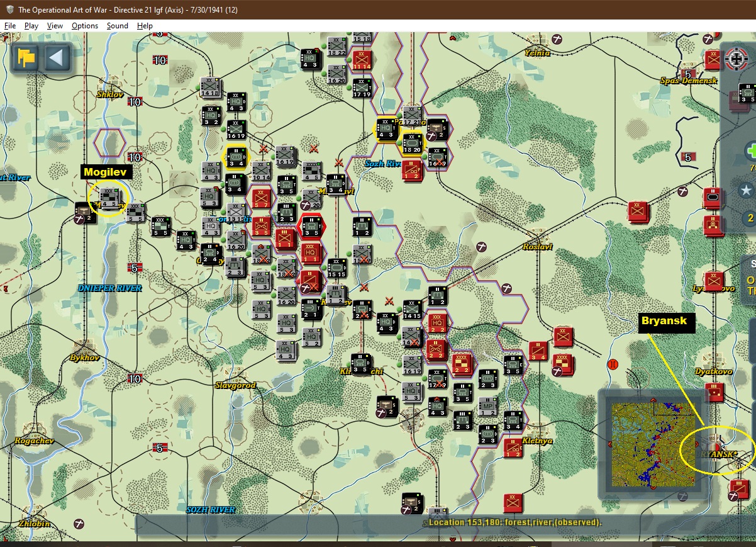
Task: Click the blue star icon in right panel
Action: tap(747, 190)
